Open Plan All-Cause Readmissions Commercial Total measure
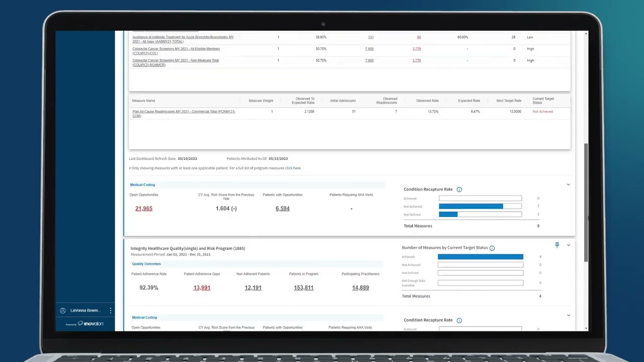The width and height of the screenshot is (644, 362). pos(184,114)
